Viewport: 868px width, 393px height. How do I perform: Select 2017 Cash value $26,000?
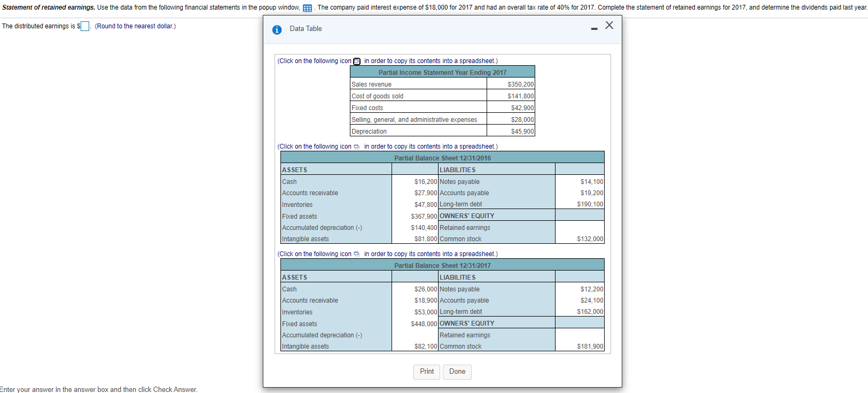click(426, 289)
